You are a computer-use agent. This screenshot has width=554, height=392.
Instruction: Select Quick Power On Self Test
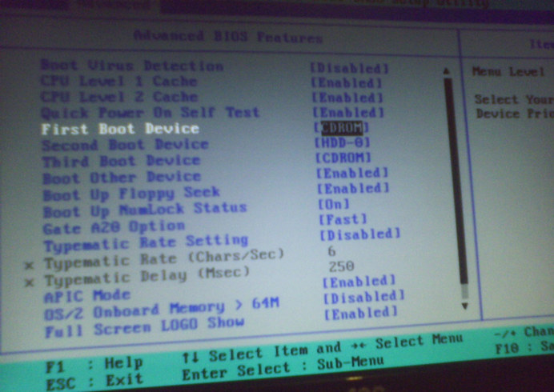pos(151,113)
